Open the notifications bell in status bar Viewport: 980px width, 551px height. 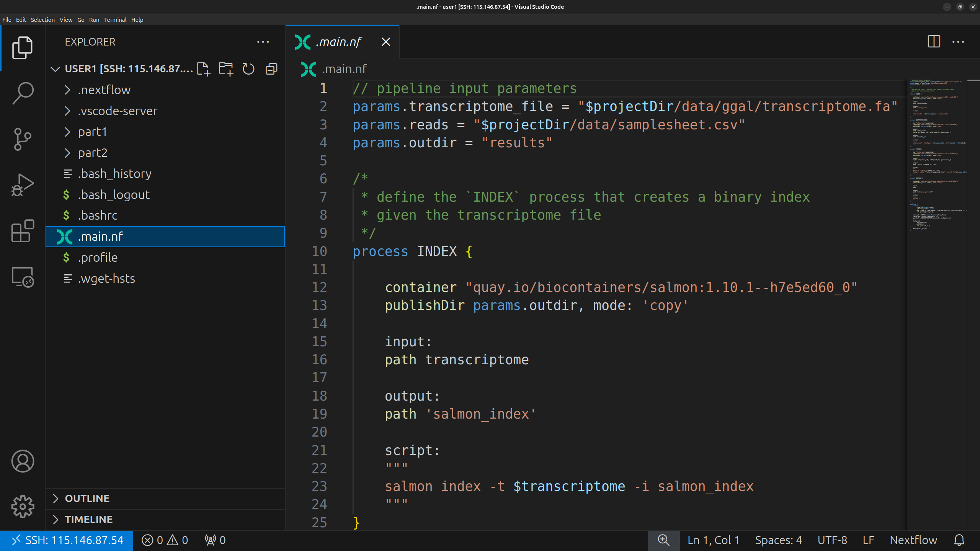(x=959, y=540)
